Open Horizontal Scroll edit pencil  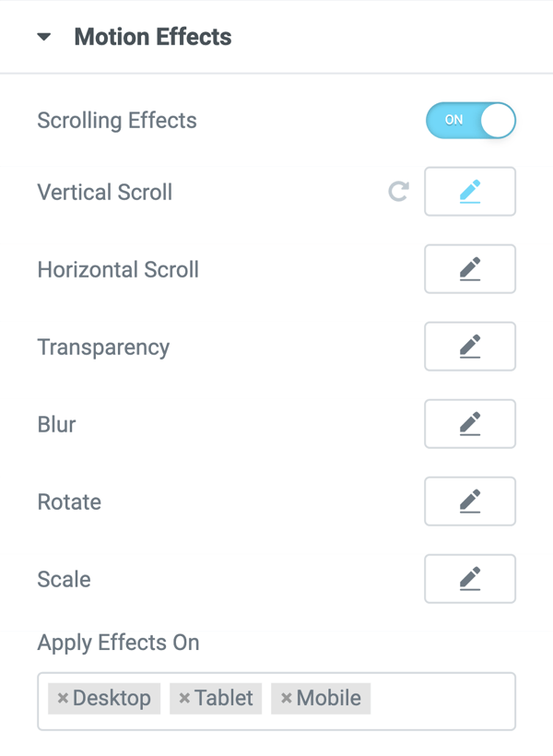coord(470,269)
